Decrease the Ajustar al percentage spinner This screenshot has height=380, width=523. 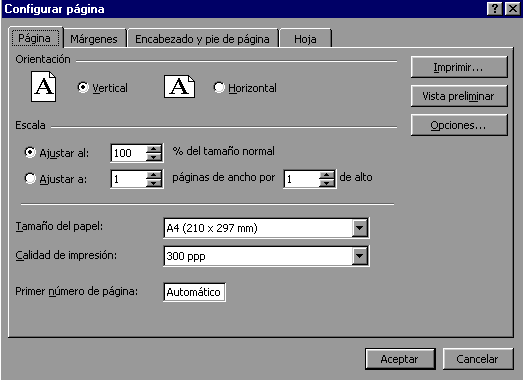(x=154, y=156)
